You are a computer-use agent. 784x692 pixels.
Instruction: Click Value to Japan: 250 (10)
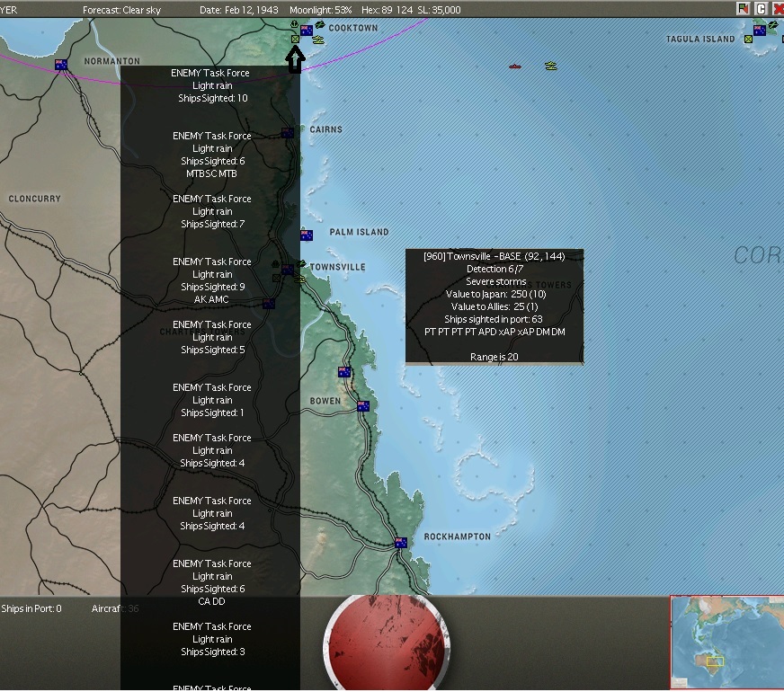(x=495, y=294)
